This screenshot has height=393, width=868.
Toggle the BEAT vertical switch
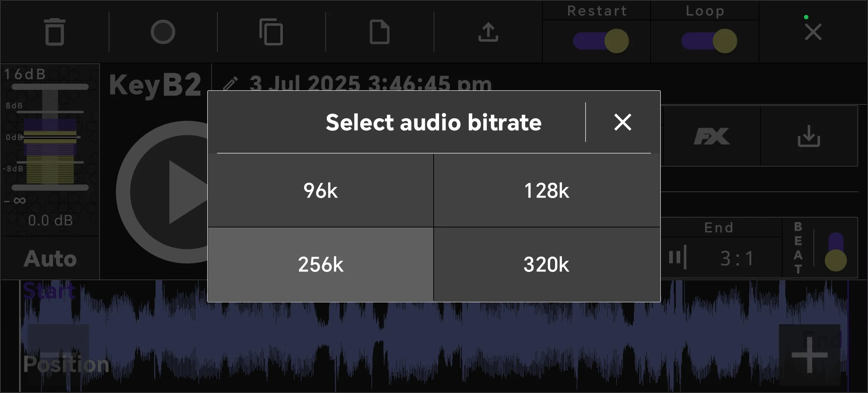click(836, 252)
